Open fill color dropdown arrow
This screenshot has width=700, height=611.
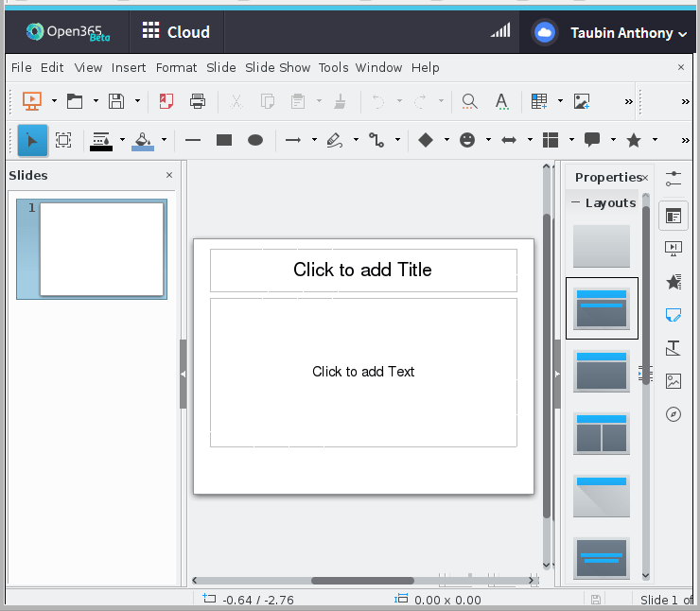click(x=164, y=140)
